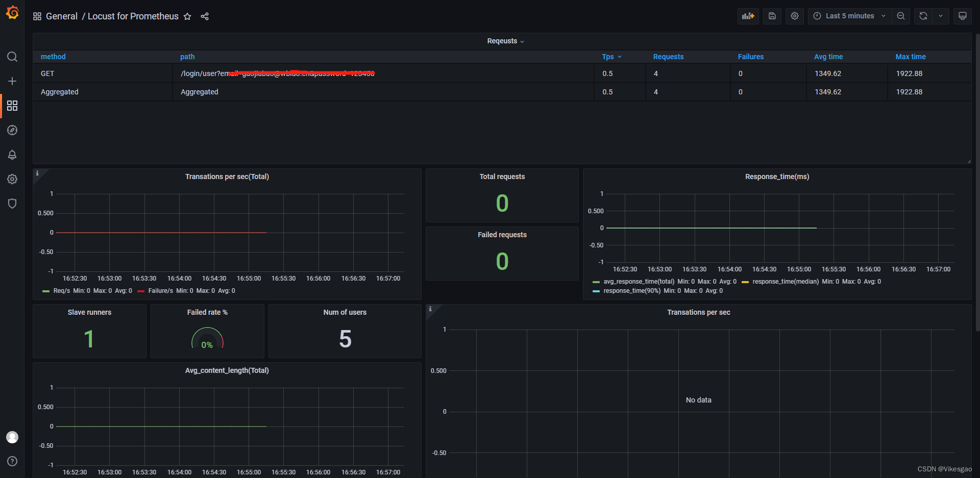The width and height of the screenshot is (980, 478).
Task: Toggle response_time(90%) series in legend
Action: [x=632, y=291]
